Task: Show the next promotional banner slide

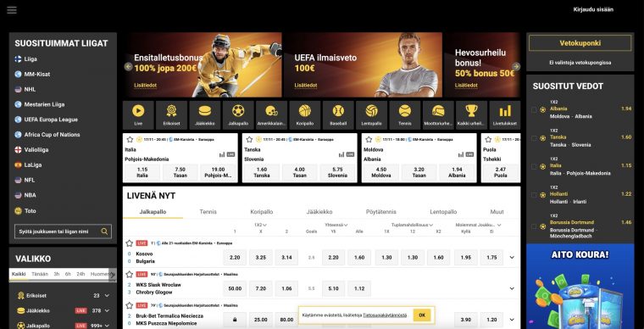Action: click(x=516, y=66)
